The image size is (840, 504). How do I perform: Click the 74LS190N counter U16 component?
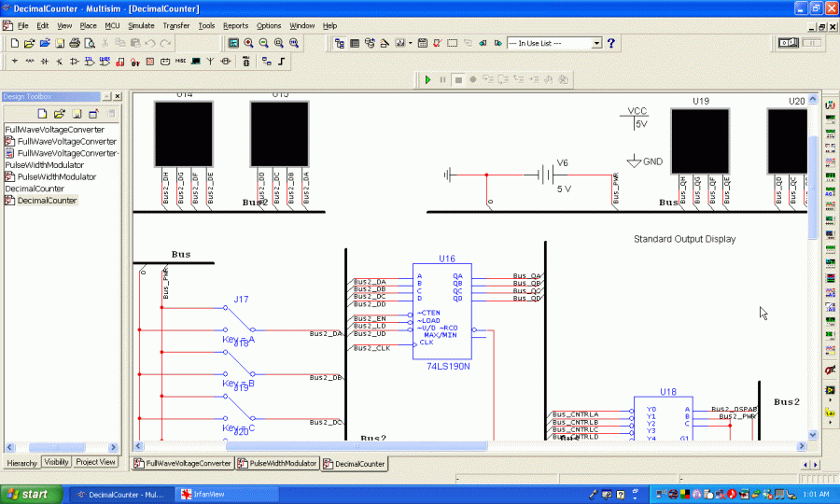pyautogui.click(x=442, y=311)
